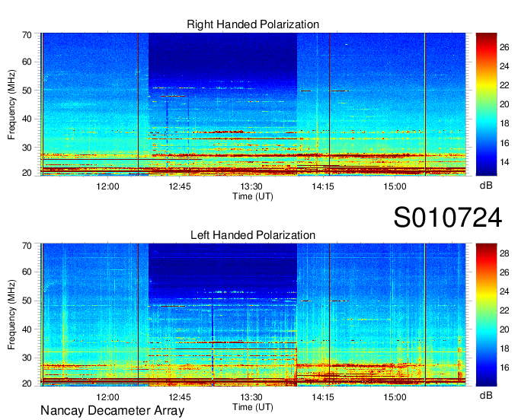Screen dimensions: 518x420
Task: Click the 30 frequency tick of top plot
Action: tap(27, 148)
